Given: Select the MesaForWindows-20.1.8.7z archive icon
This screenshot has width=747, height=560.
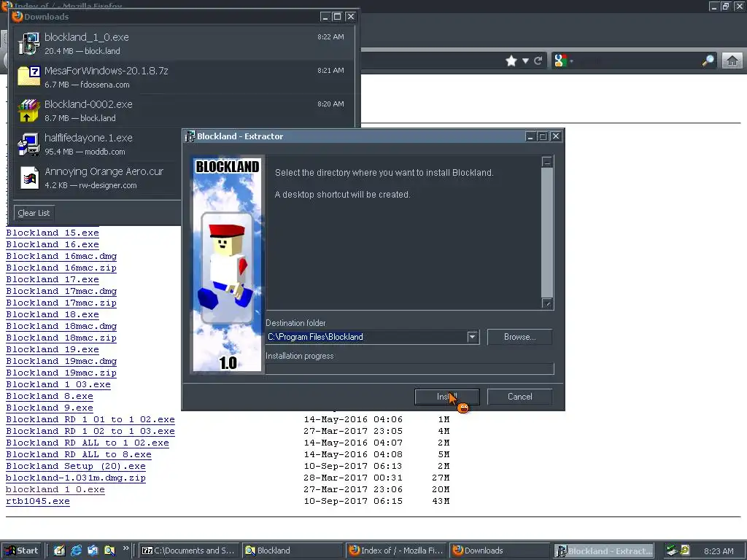Looking at the screenshot, I should pos(28,77).
